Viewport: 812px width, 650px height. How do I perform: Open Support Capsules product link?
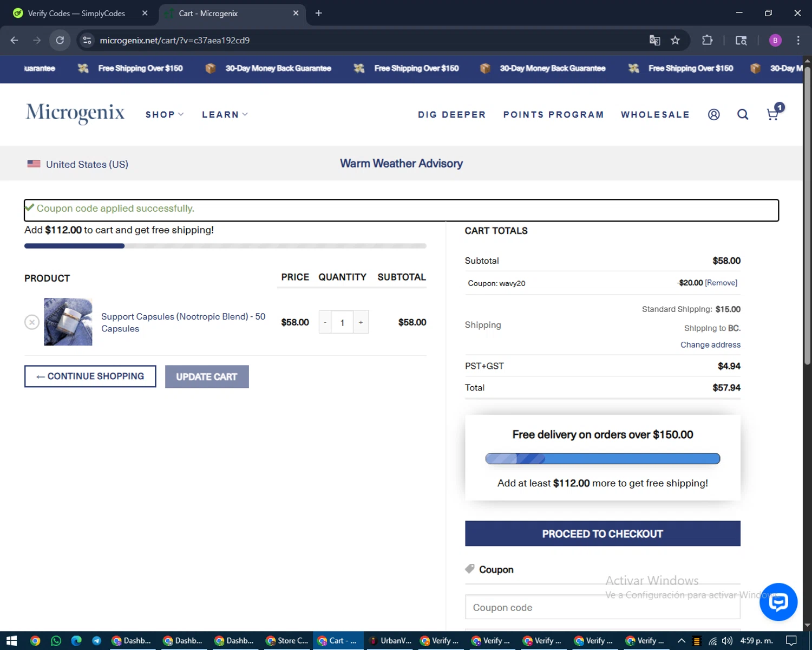click(183, 322)
